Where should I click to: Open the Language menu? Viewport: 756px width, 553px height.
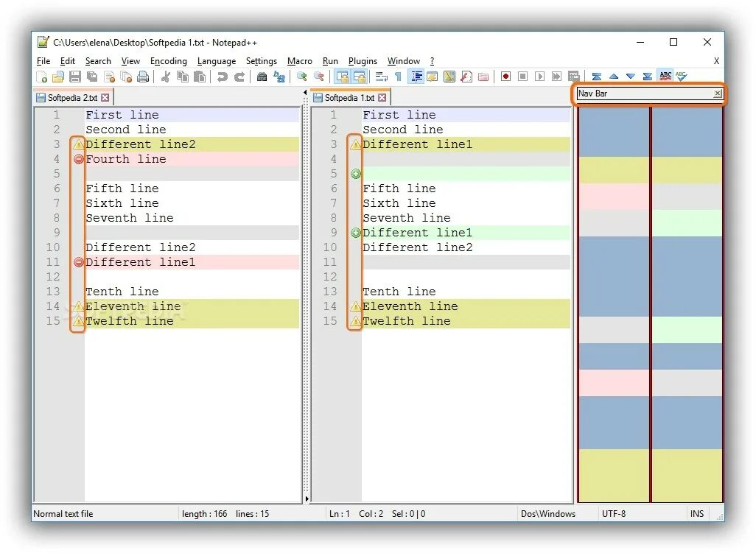(217, 61)
